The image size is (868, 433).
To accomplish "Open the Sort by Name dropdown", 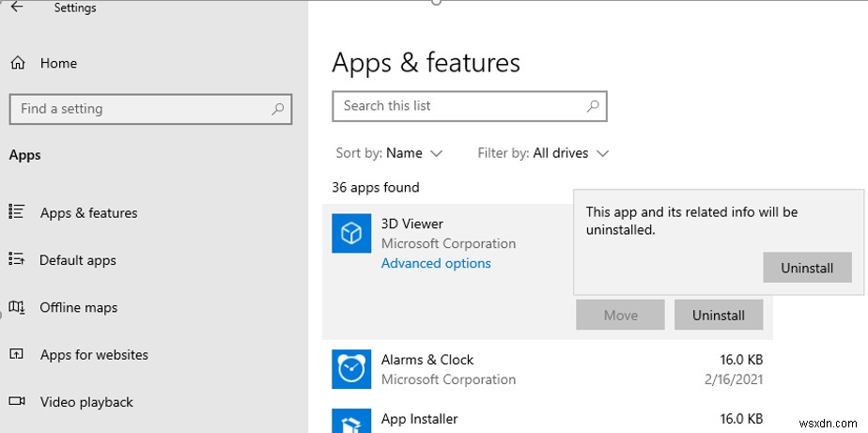I will pyautogui.click(x=389, y=153).
